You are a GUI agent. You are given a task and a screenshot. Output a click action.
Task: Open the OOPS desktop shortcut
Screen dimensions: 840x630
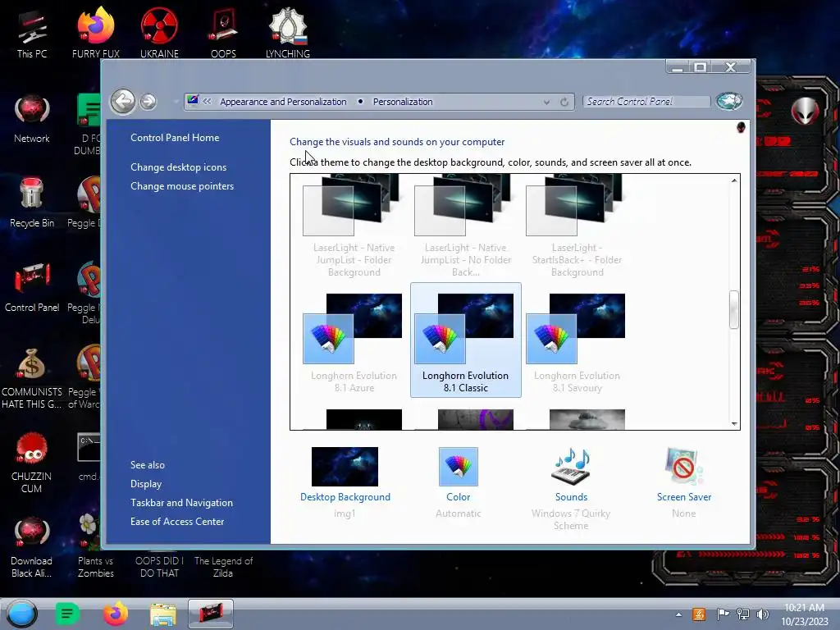pyautogui.click(x=223, y=33)
